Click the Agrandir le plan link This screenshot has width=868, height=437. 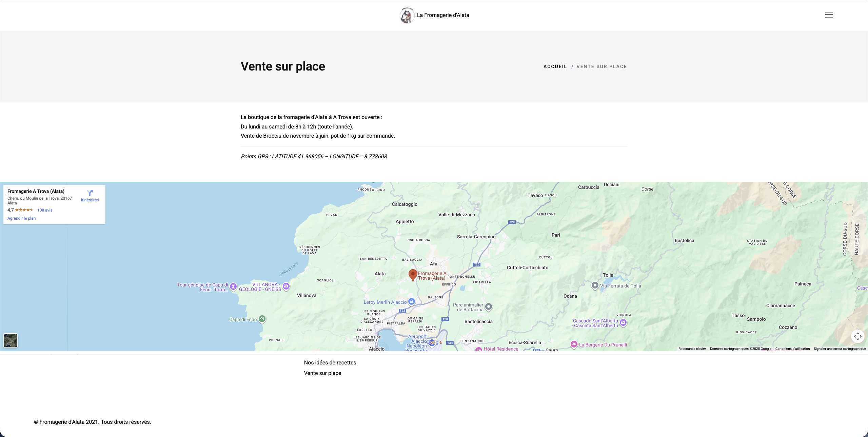pos(21,218)
